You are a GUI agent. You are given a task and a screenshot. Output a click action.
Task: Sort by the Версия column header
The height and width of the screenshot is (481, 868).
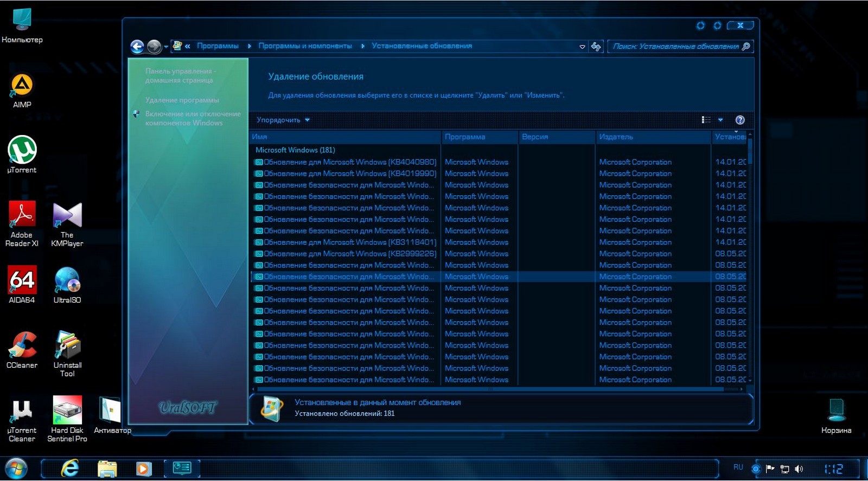pos(557,137)
